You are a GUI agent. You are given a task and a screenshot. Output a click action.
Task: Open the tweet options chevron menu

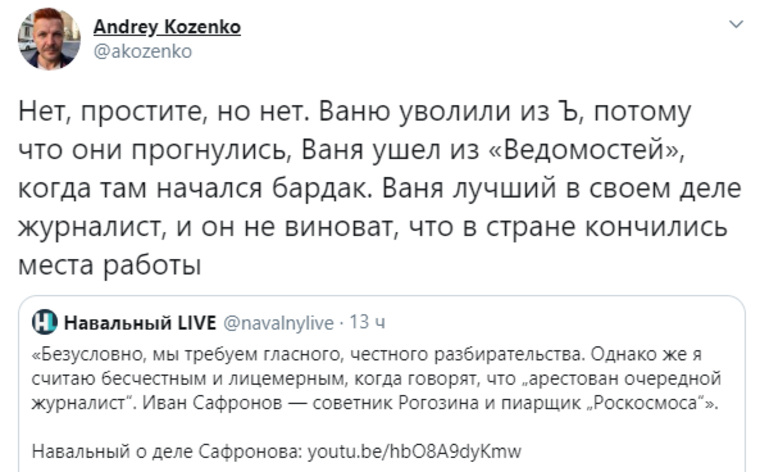coord(736,24)
